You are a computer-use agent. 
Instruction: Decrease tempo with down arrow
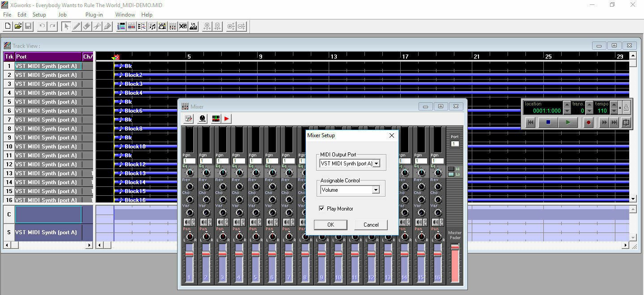pos(614,111)
